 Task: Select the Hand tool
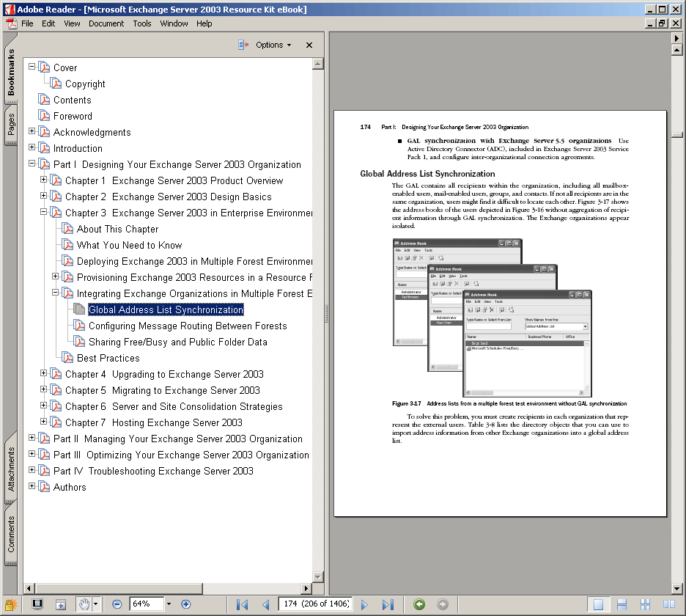(x=84, y=604)
